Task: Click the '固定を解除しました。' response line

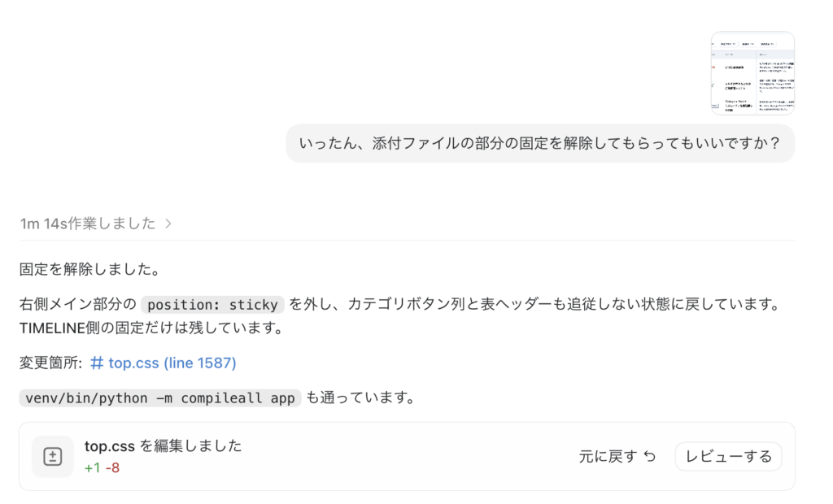Action: 90,269
